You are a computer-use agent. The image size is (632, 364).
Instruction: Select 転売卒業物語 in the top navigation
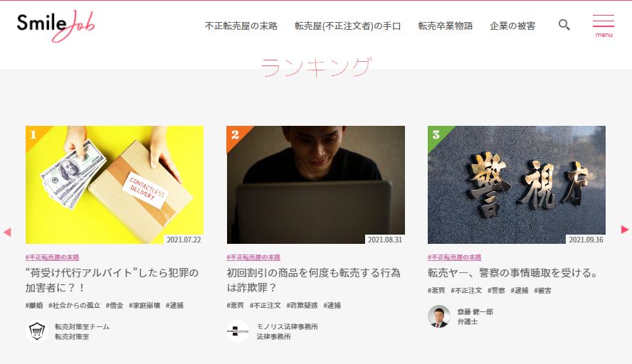tap(446, 26)
